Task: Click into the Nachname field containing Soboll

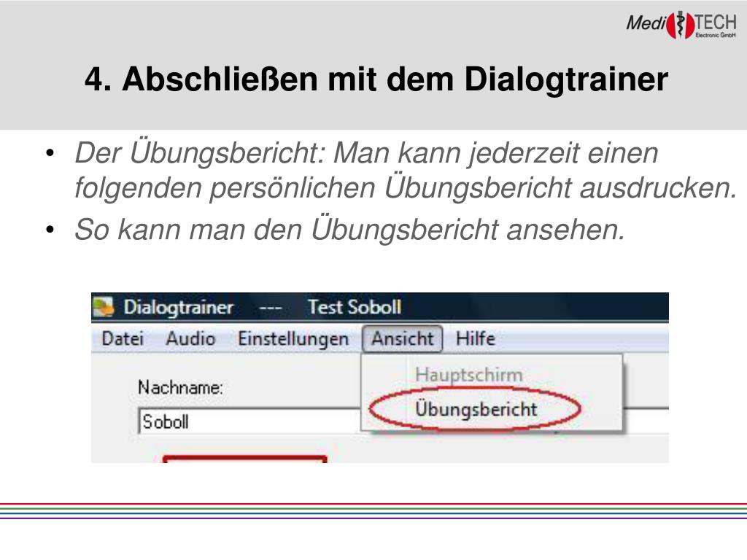Action: tap(249, 421)
